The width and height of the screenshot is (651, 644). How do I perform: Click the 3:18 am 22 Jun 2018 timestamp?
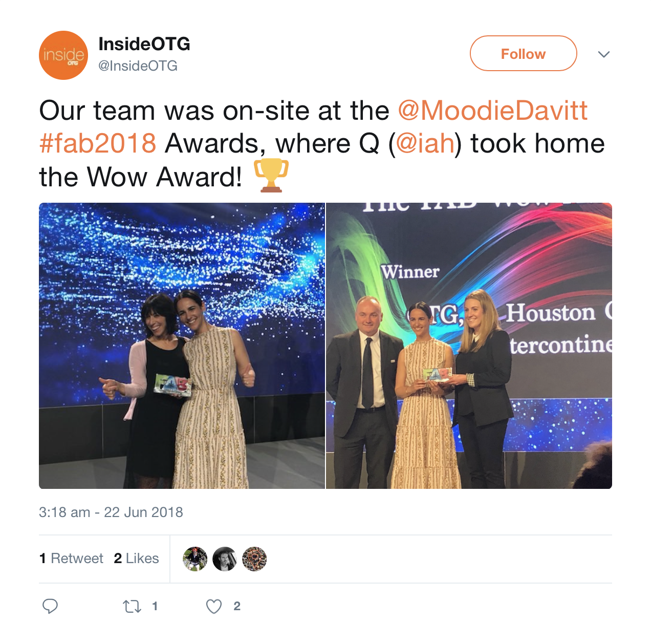[111, 512]
